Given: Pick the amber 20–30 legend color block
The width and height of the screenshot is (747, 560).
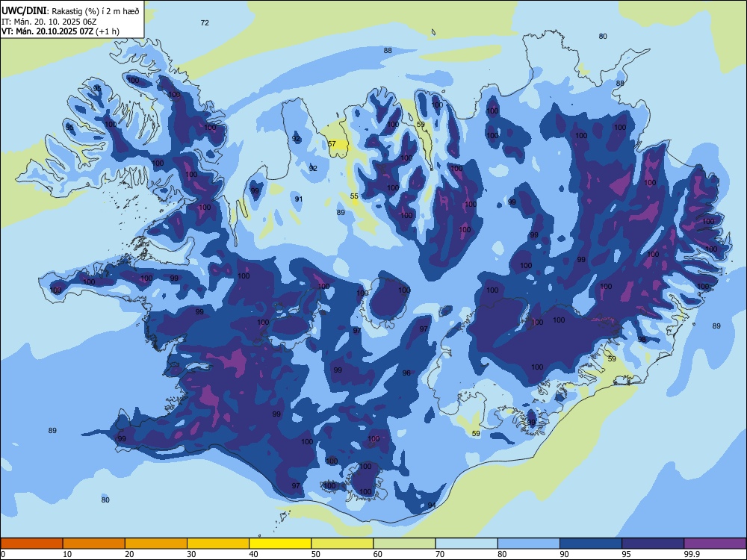Looking at the screenshot, I should pyautogui.click(x=156, y=544).
